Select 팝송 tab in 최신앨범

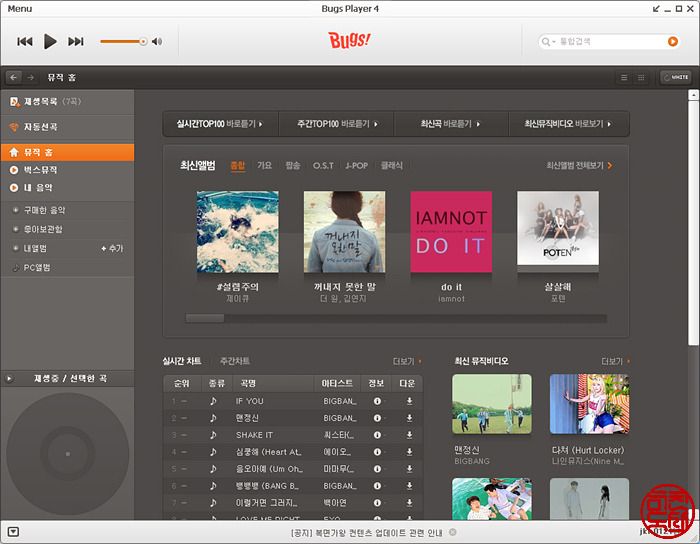pyautogui.click(x=292, y=166)
